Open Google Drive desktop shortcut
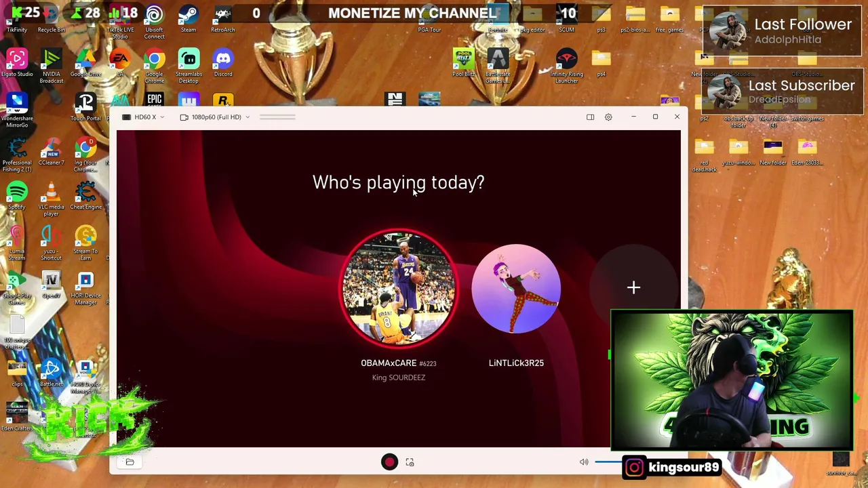 (85, 63)
